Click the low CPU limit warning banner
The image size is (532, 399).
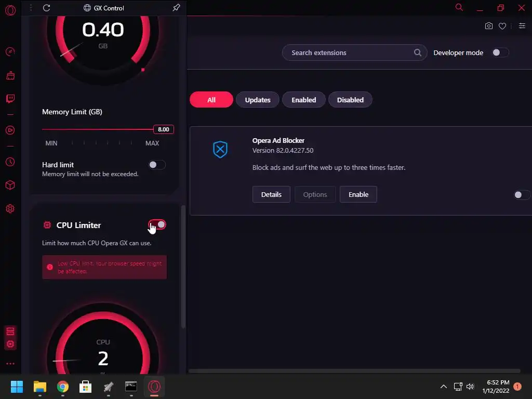pyautogui.click(x=104, y=268)
